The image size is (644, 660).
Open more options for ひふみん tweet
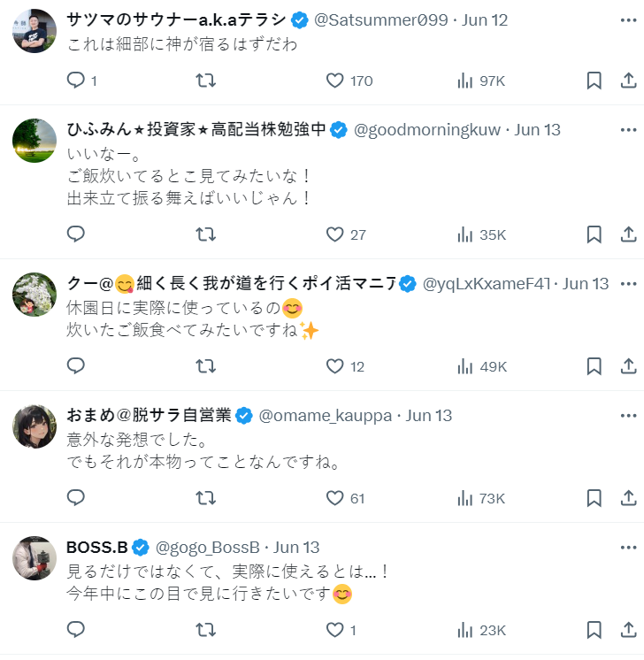628,130
